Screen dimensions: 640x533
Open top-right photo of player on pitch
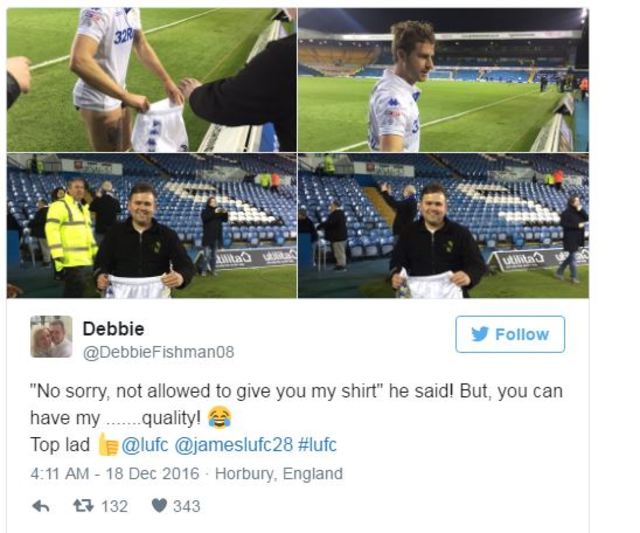(x=443, y=80)
